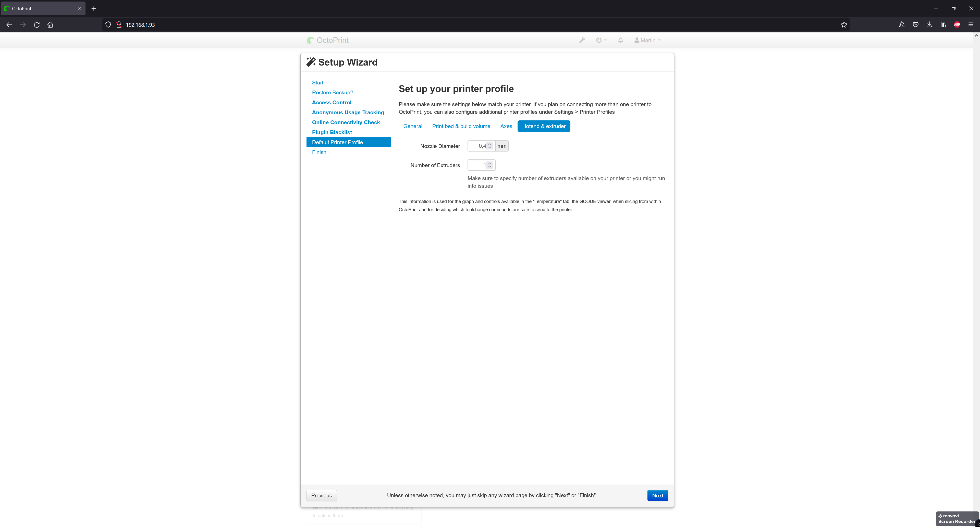Open the Access Control step

click(331, 102)
